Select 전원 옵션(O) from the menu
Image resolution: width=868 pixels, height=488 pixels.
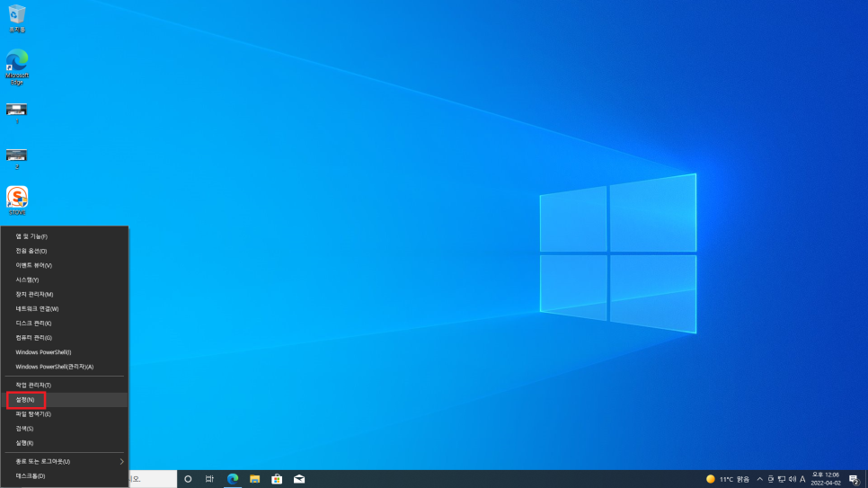tap(64, 251)
